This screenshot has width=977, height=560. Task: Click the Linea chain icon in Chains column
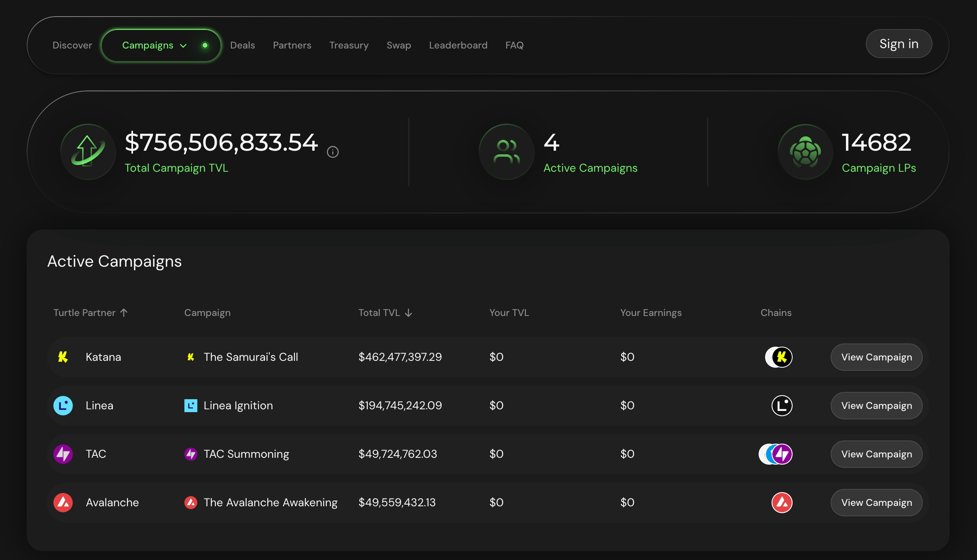782,405
